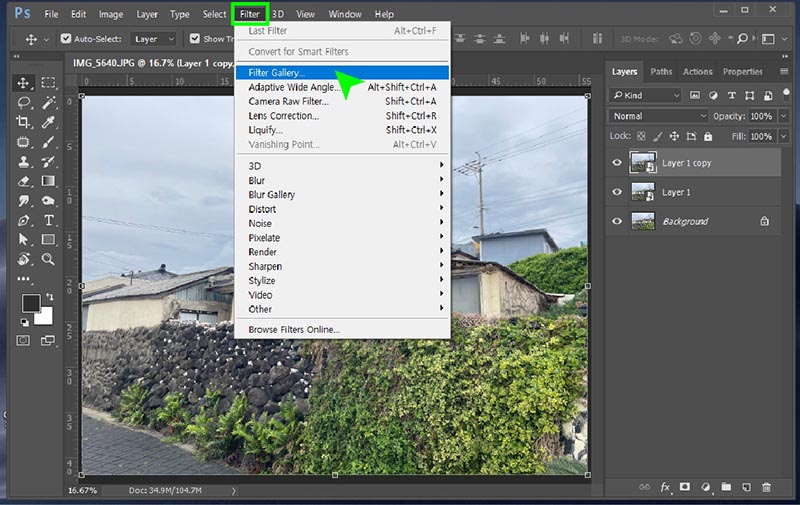Create a new adjustment layer icon
The height and width of the screenshot is (505, 800).
coord(706,487)
